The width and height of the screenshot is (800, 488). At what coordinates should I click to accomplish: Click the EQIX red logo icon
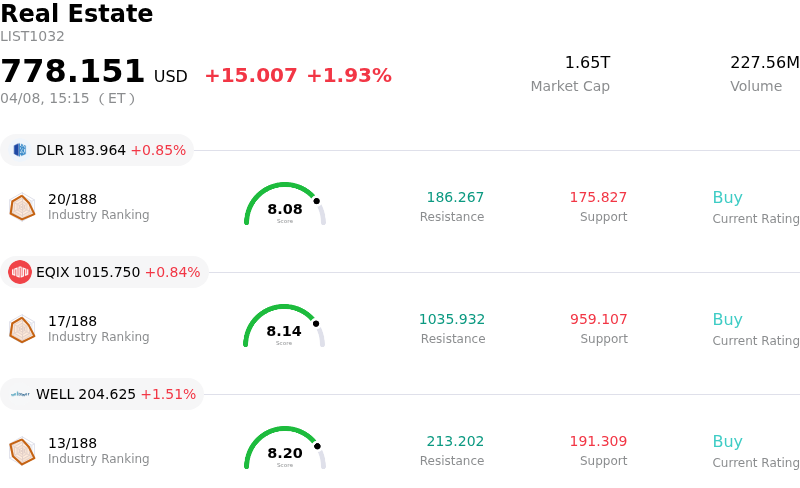(20, 272)
